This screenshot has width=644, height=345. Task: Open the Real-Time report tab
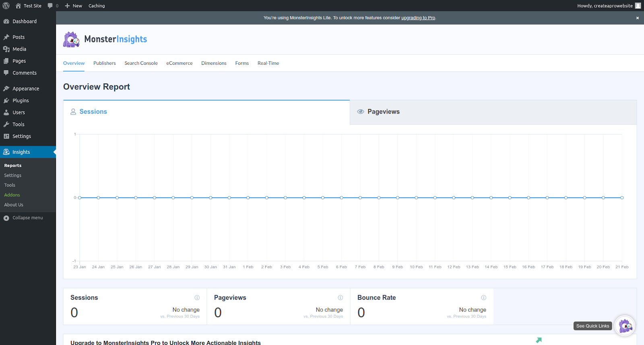point(268,63)
